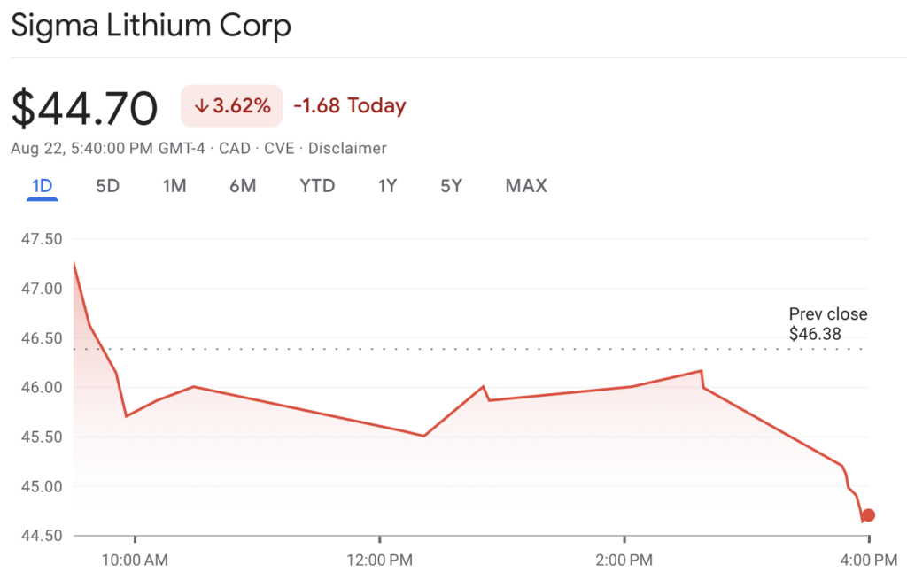
Task: Click the down arrow percentage badge
Action: 232,106
